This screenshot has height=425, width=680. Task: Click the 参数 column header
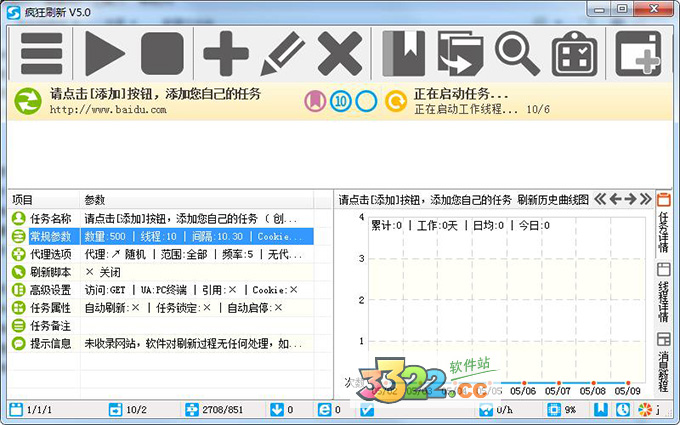click(196, 200)
